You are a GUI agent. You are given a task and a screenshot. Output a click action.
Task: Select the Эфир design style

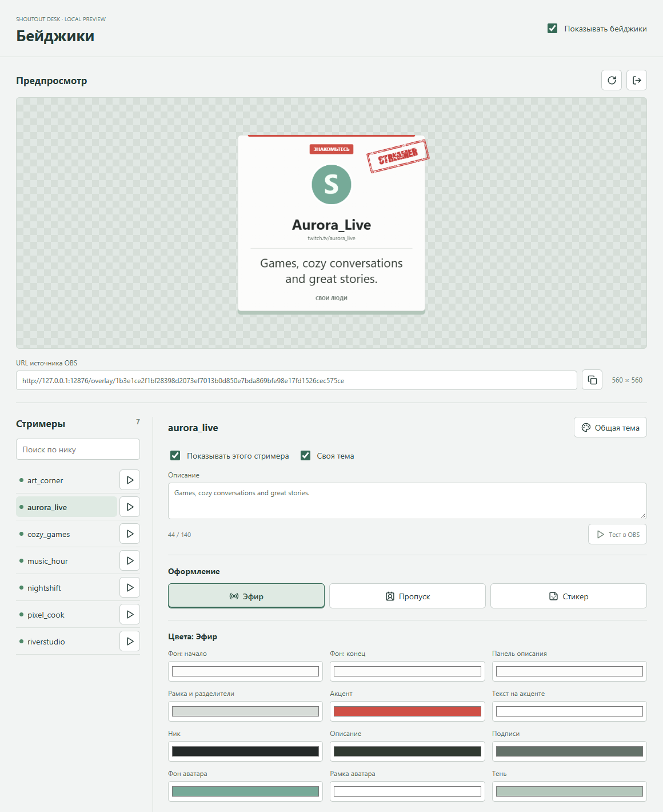[x=246, y=596]
